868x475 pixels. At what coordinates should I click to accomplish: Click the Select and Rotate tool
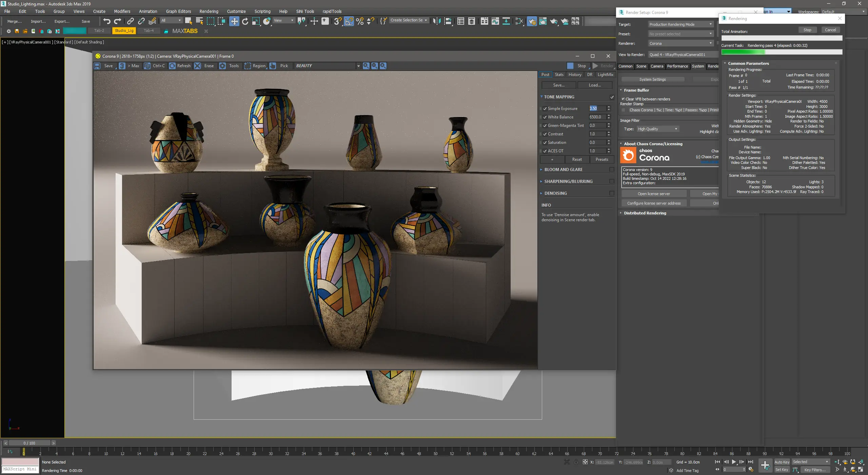pos(245,21)
